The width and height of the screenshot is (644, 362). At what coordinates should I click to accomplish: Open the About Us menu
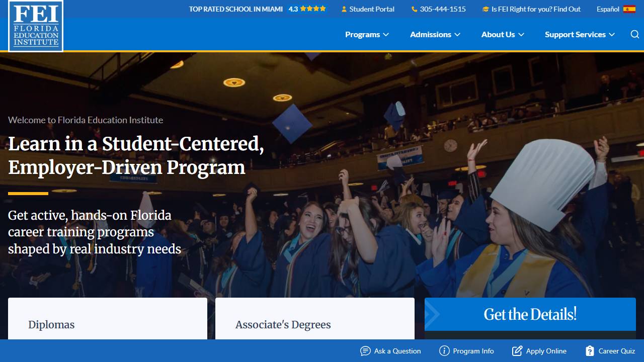click(503, 34)
